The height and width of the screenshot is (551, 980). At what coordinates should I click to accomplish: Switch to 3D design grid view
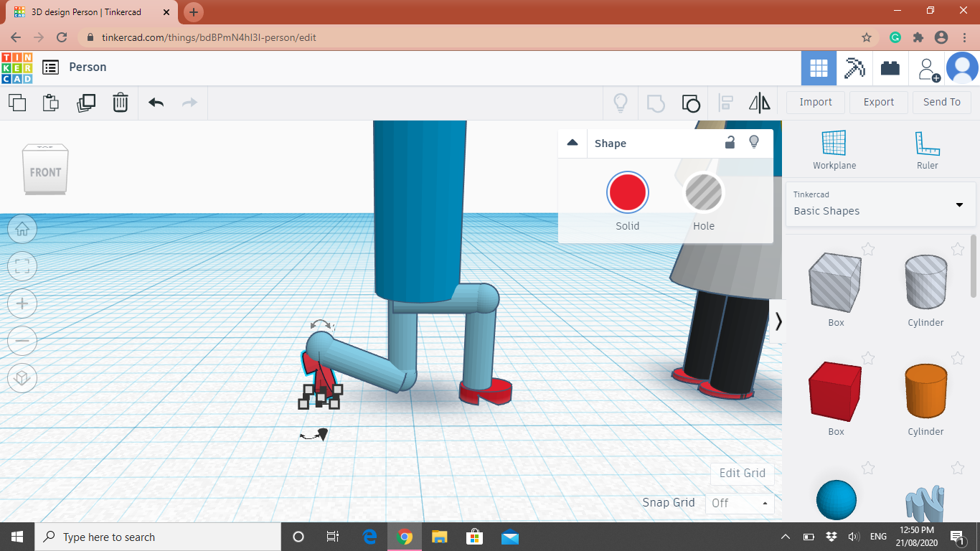point(819,68)
